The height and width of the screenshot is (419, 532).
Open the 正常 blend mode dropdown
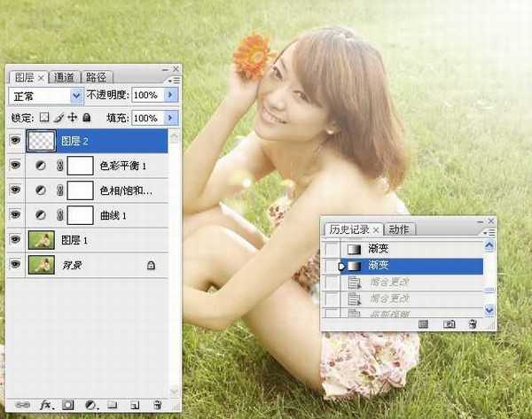[46, 95]
